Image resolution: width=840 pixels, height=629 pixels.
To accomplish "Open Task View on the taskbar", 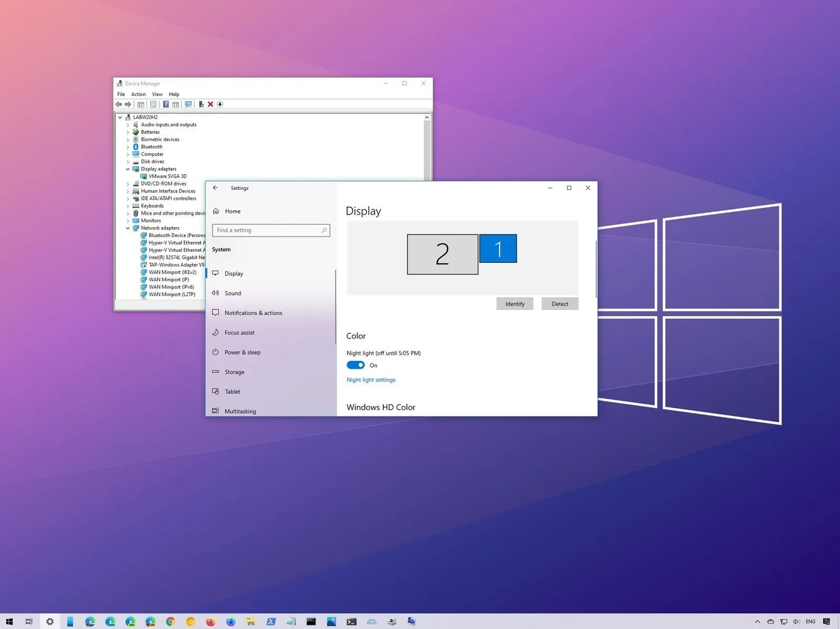I will coord(29,622).
